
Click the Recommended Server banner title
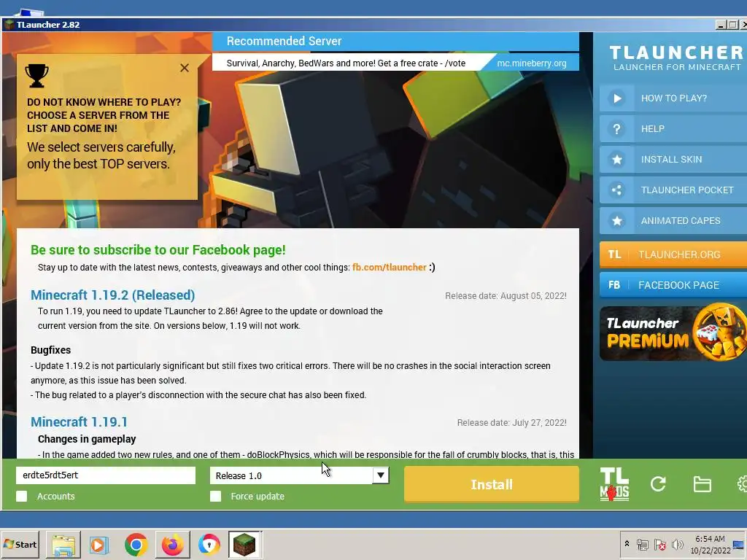click(x=285, y=41)
